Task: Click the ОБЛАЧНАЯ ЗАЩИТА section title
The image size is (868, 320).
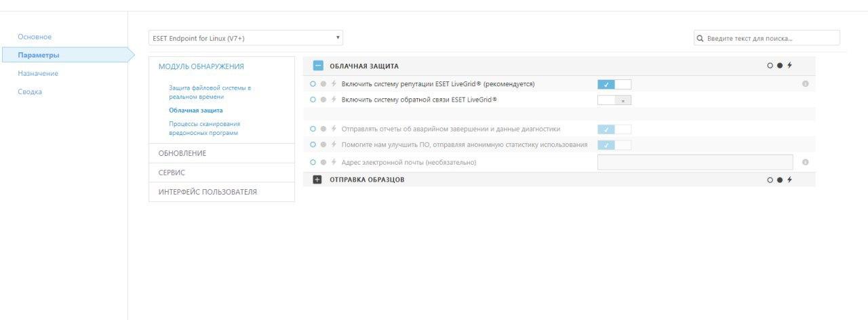Action: click(x=364, y=66)
